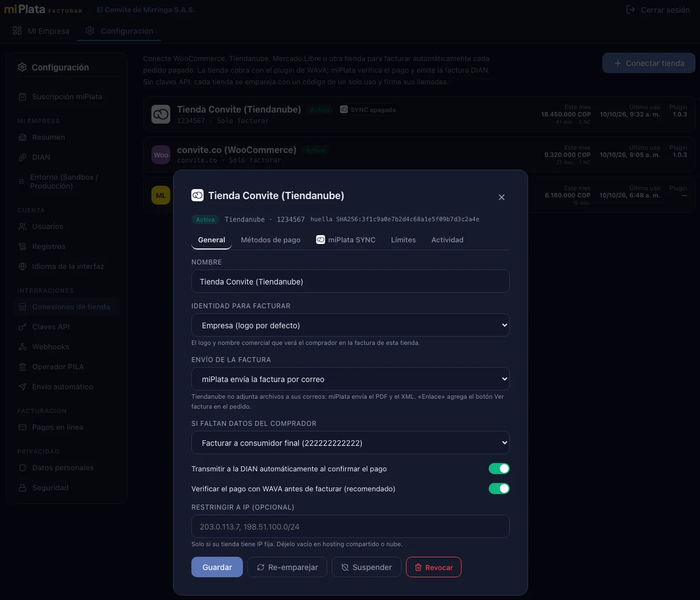Open the Envío de la factura dropdown

click(x=351, y=379)
